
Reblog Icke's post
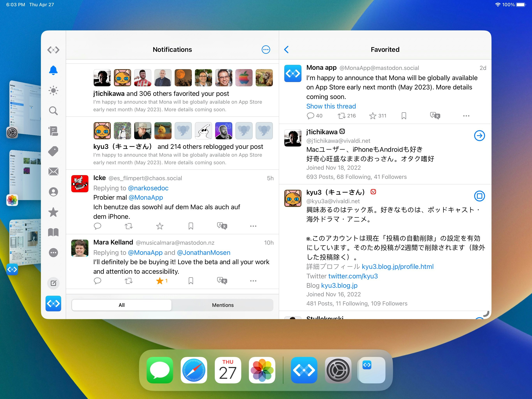point(129,226)
